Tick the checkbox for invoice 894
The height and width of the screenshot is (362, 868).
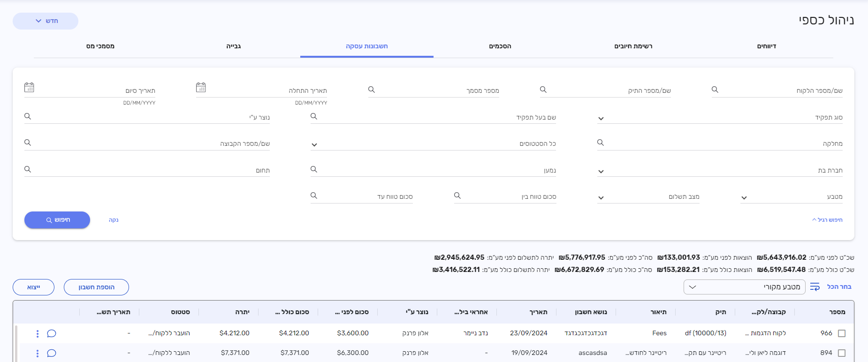pos(842,353)
